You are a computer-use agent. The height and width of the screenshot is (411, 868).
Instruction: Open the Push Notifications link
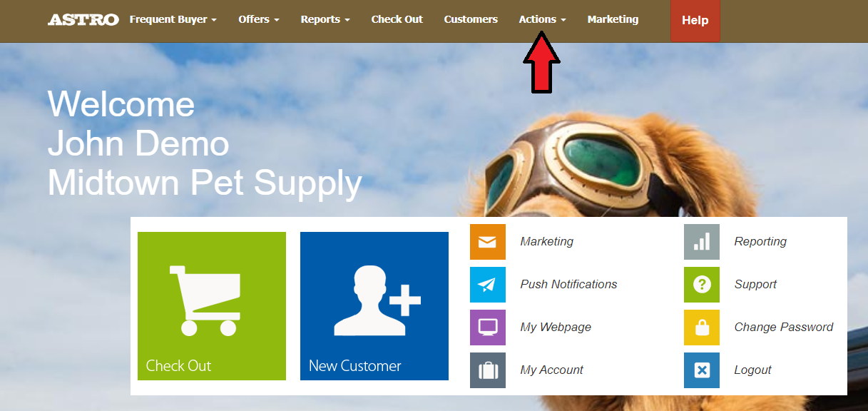569,285
